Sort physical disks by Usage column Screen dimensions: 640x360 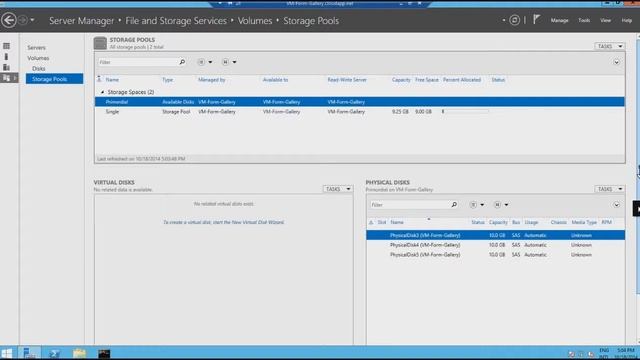531,222
